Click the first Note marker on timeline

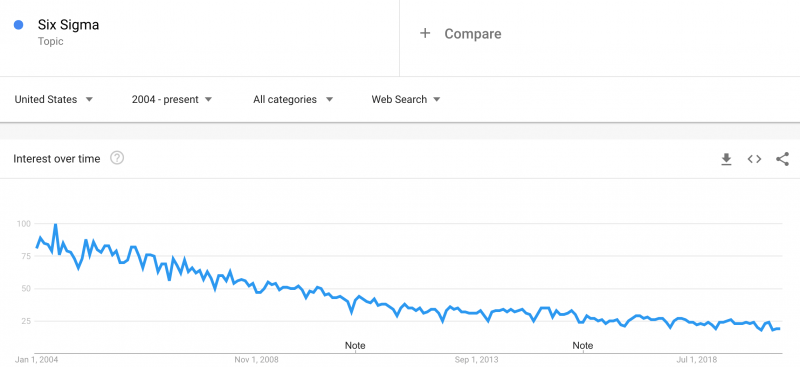[x=355, y=346]
